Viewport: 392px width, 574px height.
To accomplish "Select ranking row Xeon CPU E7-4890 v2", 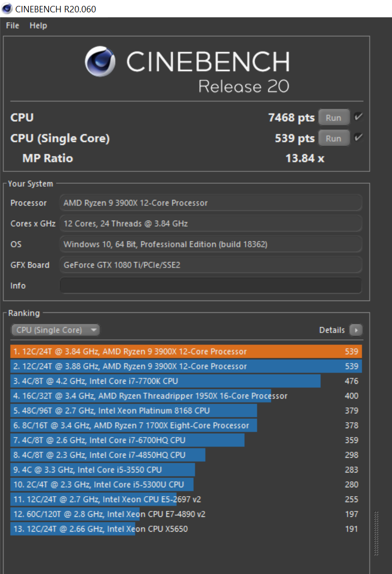I will (x=186, y=514).
